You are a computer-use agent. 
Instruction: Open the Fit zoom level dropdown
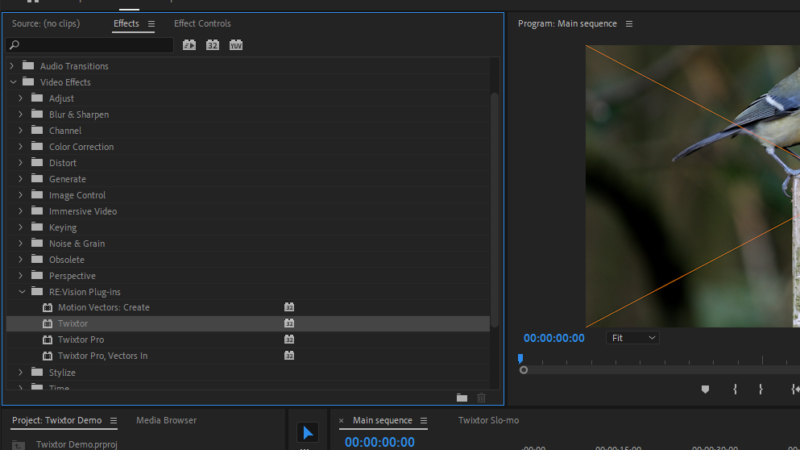click(x=633, y=338)
